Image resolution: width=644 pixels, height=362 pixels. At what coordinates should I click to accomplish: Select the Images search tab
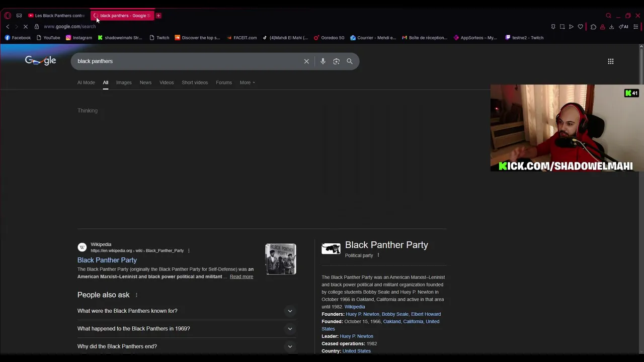click(x=124, y=82)
